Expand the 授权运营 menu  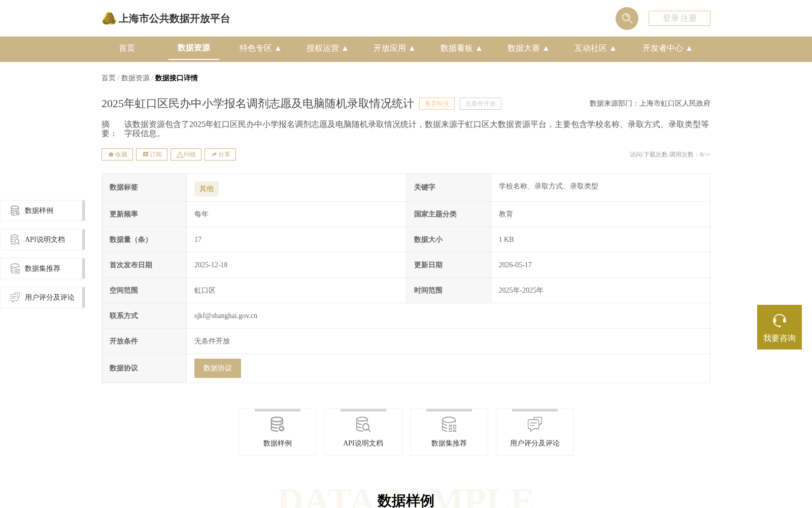(327, 48)
